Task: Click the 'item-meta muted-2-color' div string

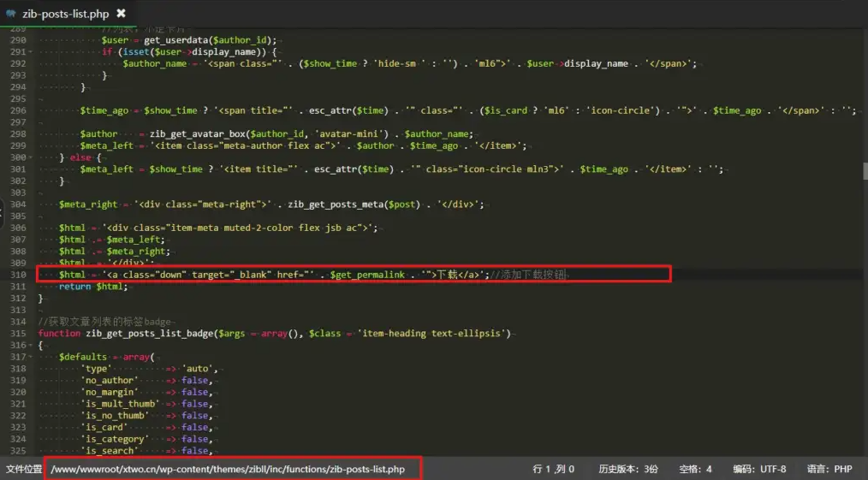Action: pyautogui.click(x=240, y=228)
